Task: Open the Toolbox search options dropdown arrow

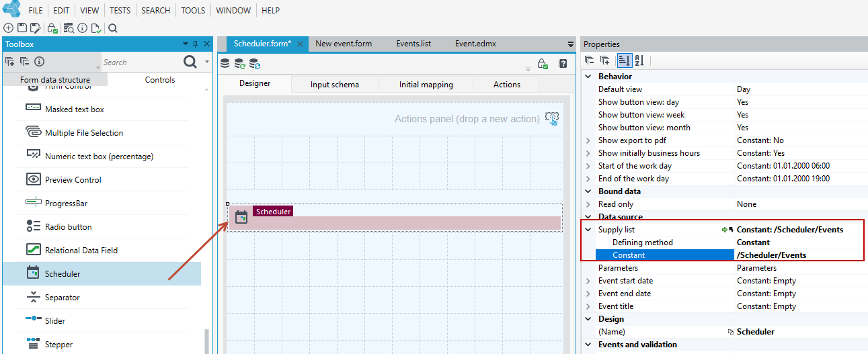Action: coord(207,62)
